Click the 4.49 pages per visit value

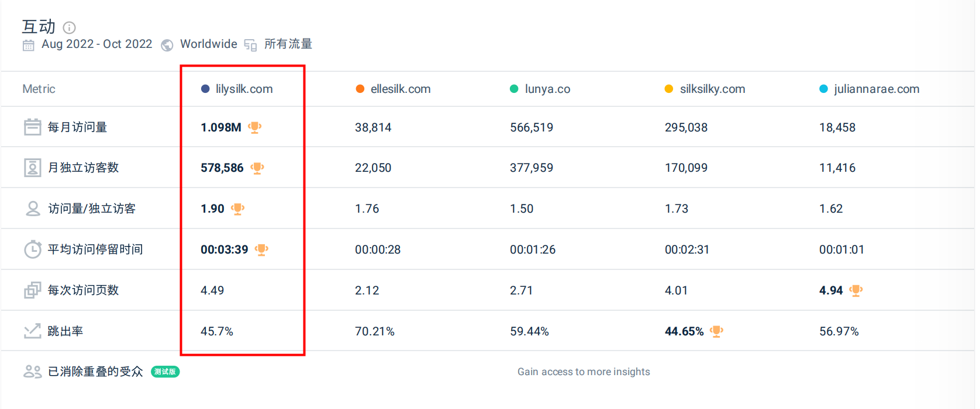click(x=212, y=290)
